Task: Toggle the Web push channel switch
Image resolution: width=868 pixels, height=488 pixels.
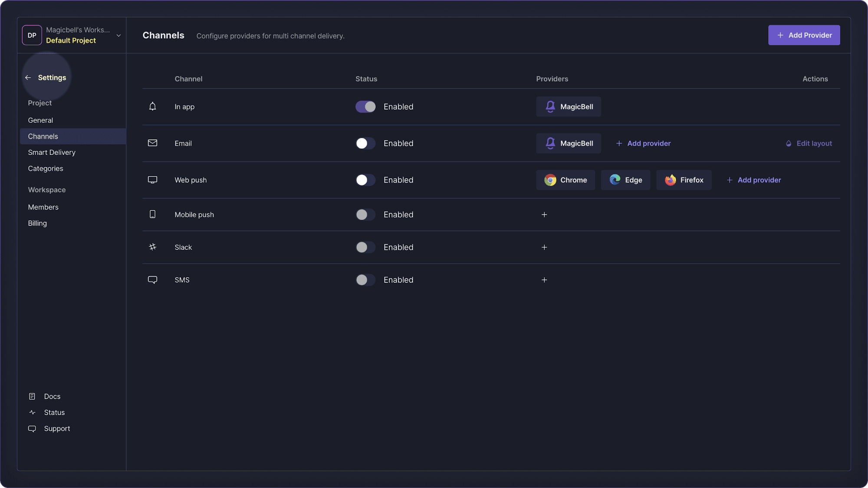Action: pyautogui.click(x=365, y=180)
